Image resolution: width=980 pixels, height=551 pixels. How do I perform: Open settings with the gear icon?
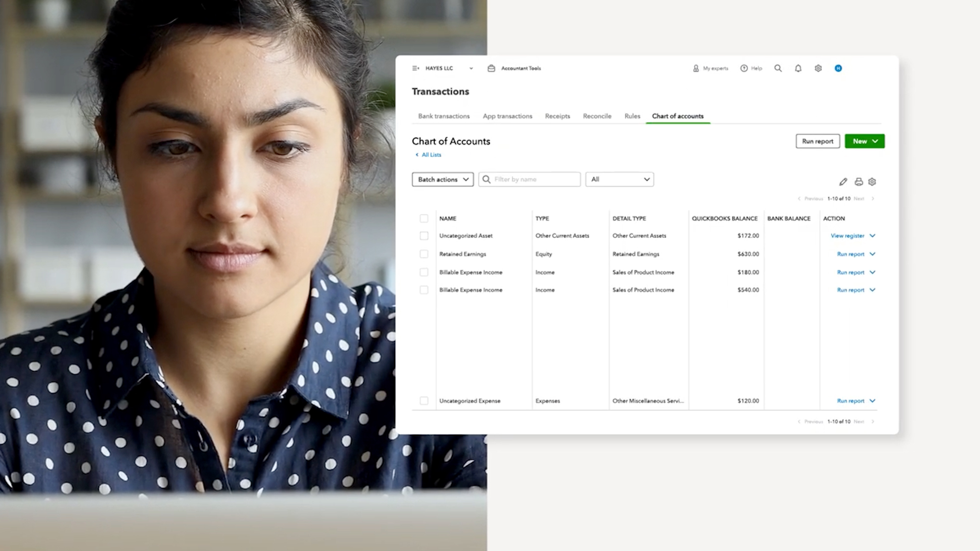(x=818, y=68)
